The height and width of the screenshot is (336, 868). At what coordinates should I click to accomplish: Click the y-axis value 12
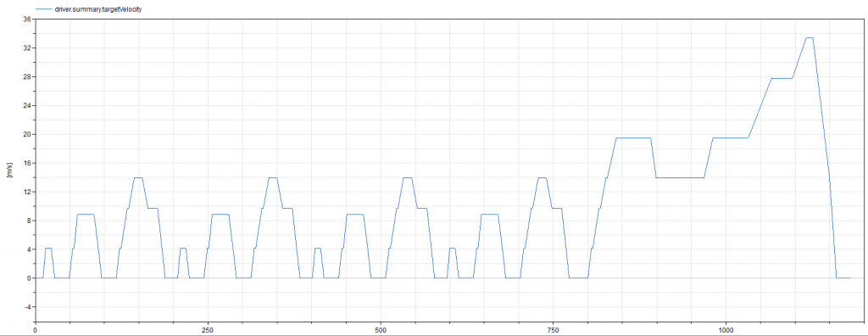pyautogui.click(x=26, y=193)
